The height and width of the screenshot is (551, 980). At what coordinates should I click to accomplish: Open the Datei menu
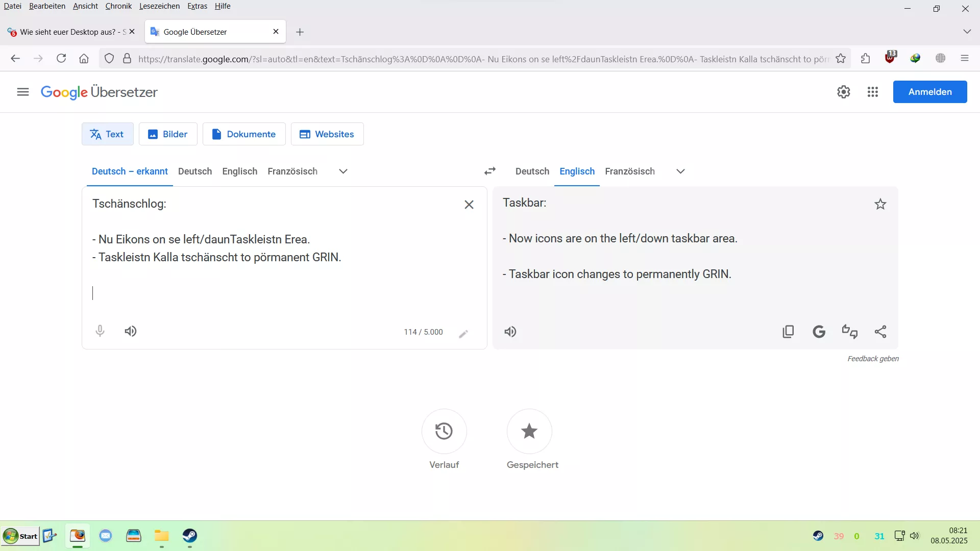13,6
